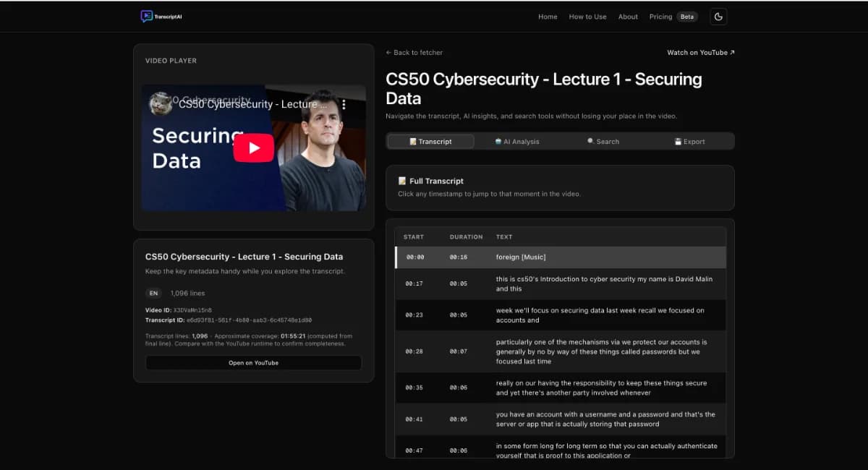Open Pricing page with Beta badge
Screen dimensions: 868x470
[x=660, y=17]
